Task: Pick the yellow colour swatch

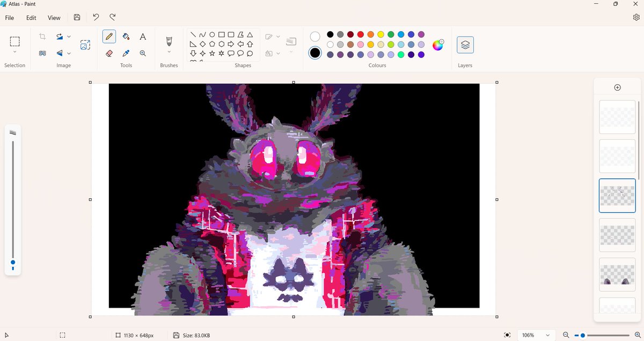Action: (x=380, y=34)
